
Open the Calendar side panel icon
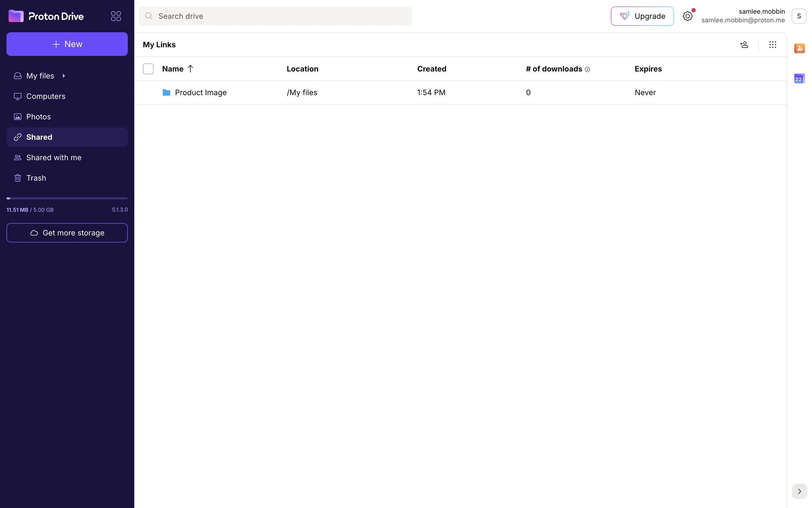point(799,79)
